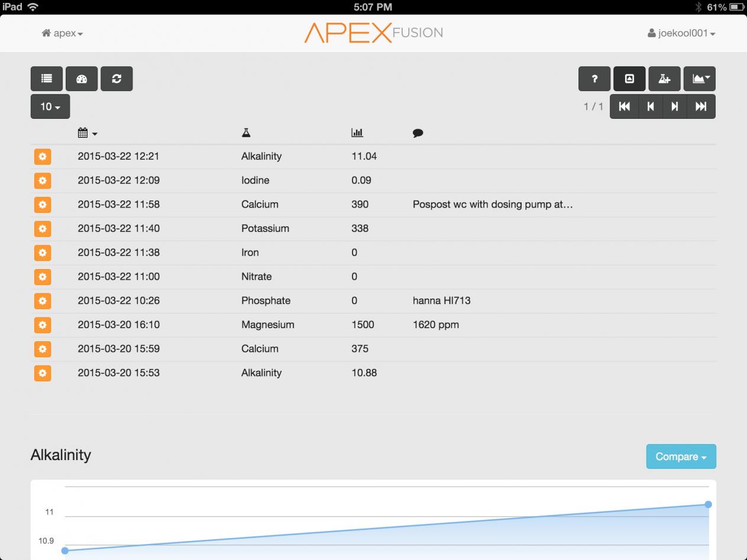Open the list view icon button
Image resolution: width=747 pixels, height=560 pixels.
point(47,79)
